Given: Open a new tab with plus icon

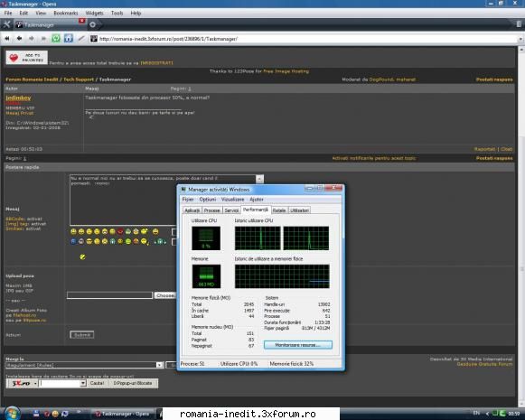Looking at the screenshot, I should (x=93, y=24).
